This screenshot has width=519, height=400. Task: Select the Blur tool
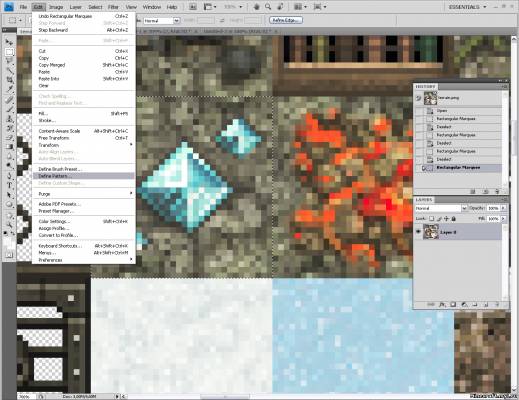9,156
